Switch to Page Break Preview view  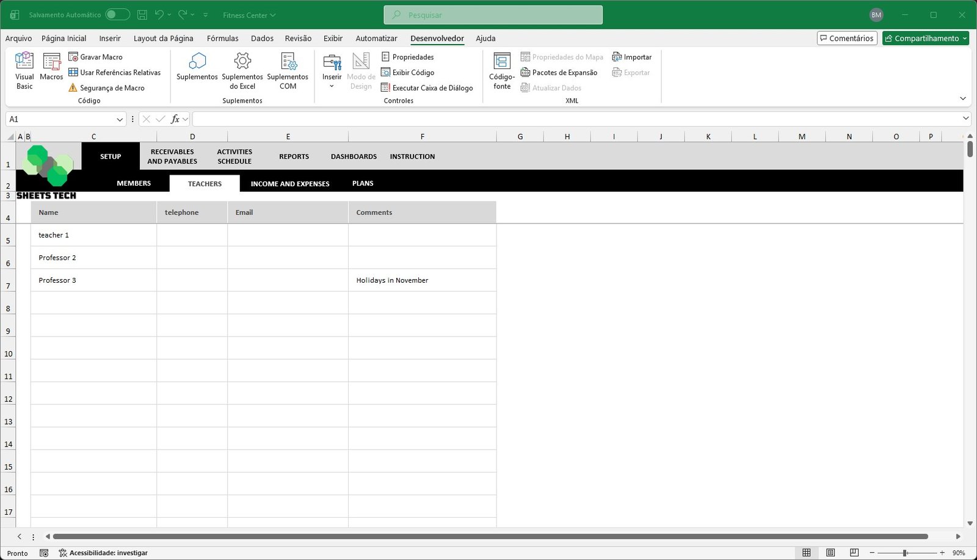pos(854,553)
